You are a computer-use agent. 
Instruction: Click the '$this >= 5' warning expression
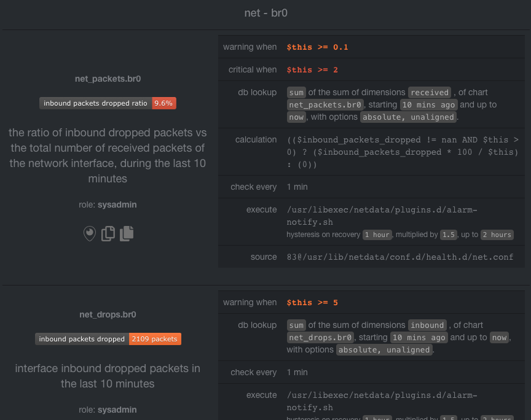pos(312,303)
